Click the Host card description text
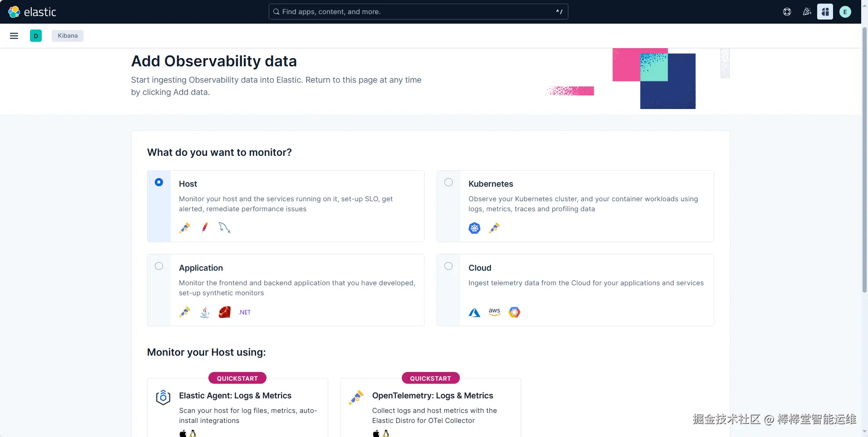The width and height of the screenshot is (868, 437). click(x=286, y=204)
